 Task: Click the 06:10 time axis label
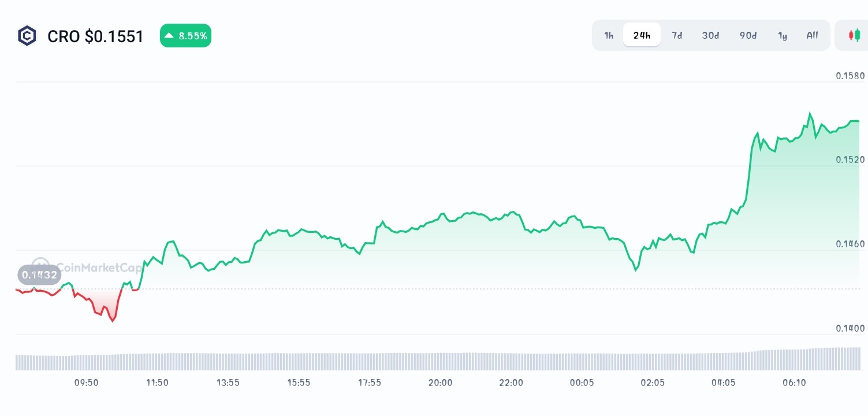tap(794, 382)
